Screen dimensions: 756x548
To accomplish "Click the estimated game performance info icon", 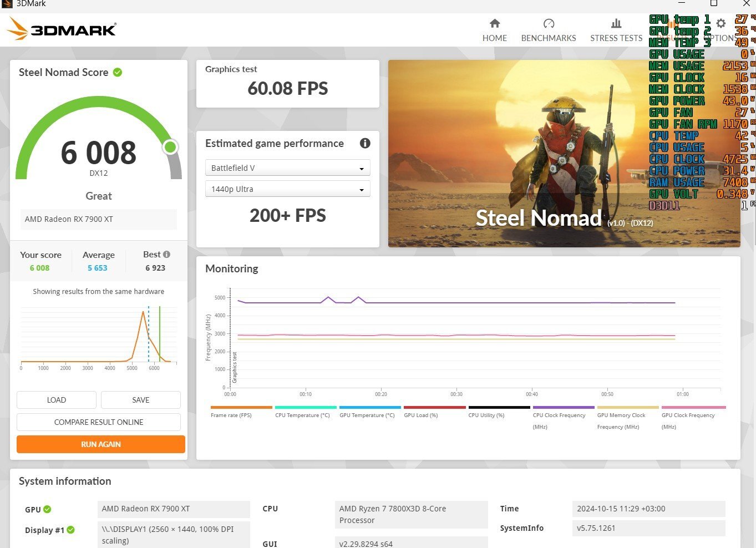I will click(365, 143).
